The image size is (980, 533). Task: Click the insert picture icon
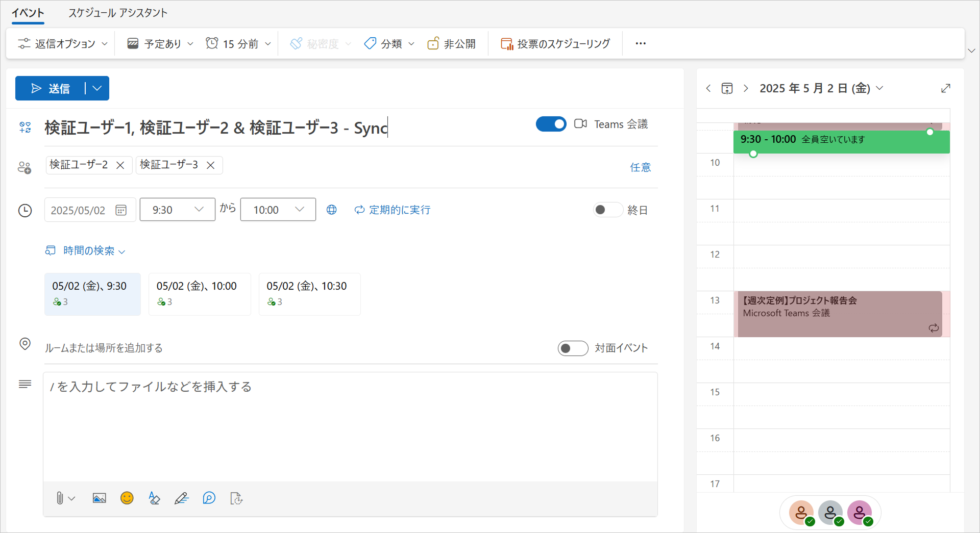[x=99, y=498]
